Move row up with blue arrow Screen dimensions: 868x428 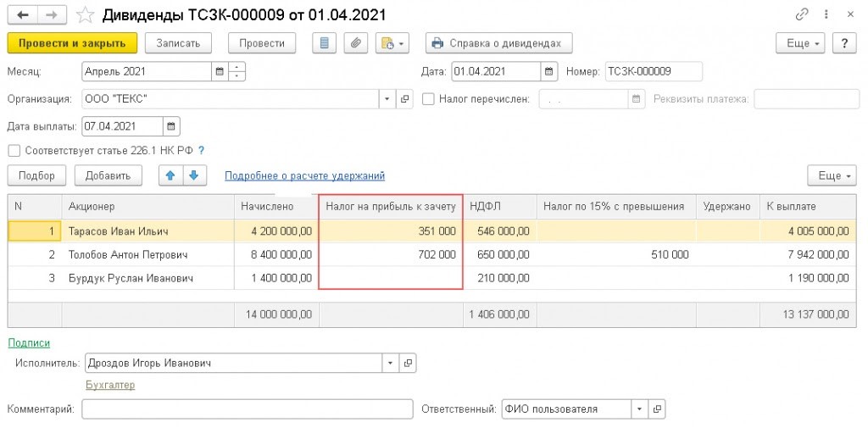click(x=171, y=175)
